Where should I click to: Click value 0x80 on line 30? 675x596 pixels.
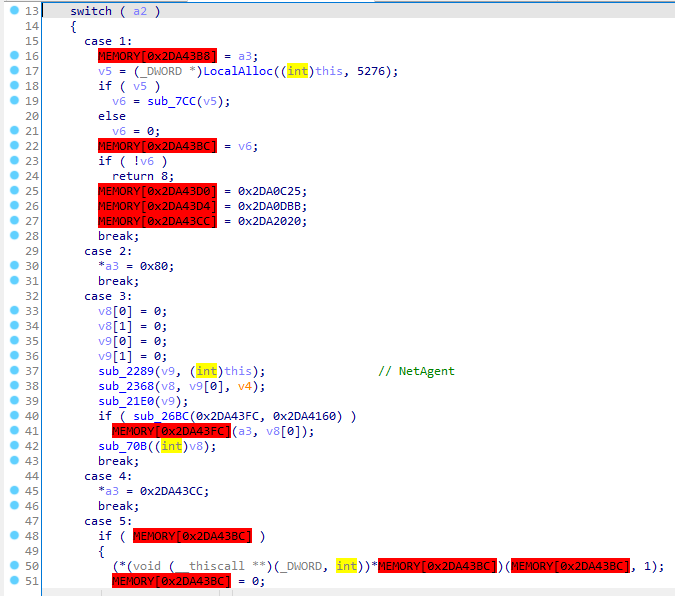154,266
